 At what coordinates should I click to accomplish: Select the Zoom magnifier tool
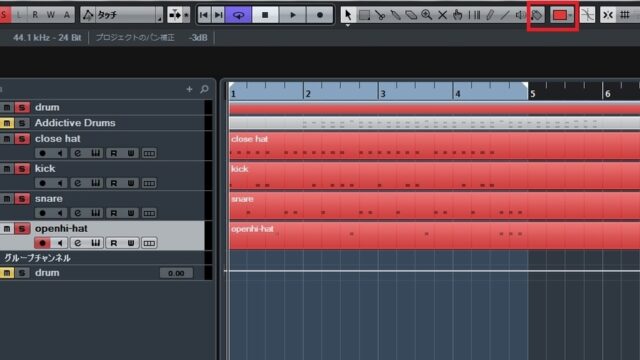pyautogui.click(x=427, y=15)
